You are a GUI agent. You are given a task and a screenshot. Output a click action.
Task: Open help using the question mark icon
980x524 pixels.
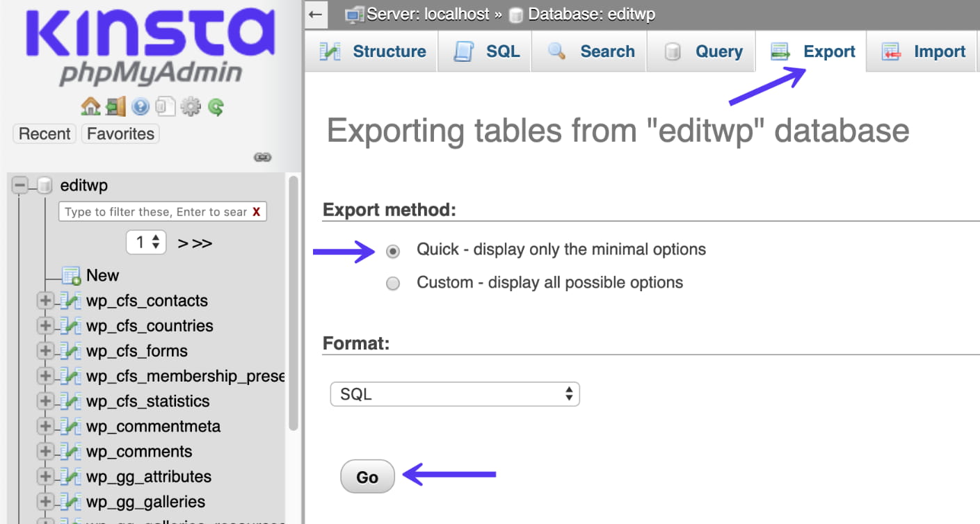(x=141, y=106)
